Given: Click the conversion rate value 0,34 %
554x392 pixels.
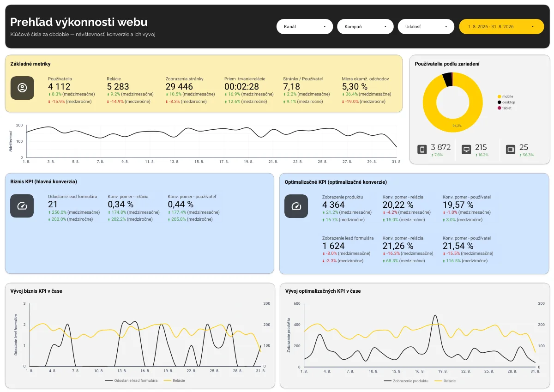Looking at the screenshot, I should coord(120,204).
